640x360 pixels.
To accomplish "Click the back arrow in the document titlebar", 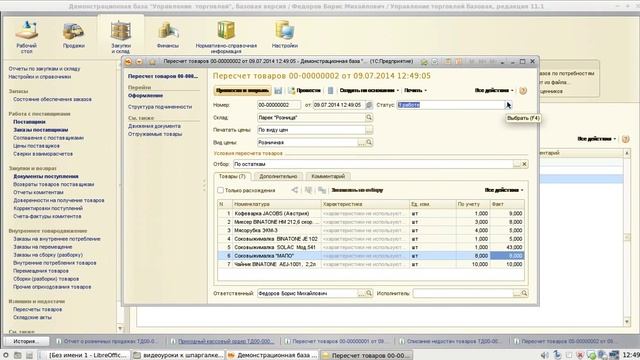I will point(128,61).
